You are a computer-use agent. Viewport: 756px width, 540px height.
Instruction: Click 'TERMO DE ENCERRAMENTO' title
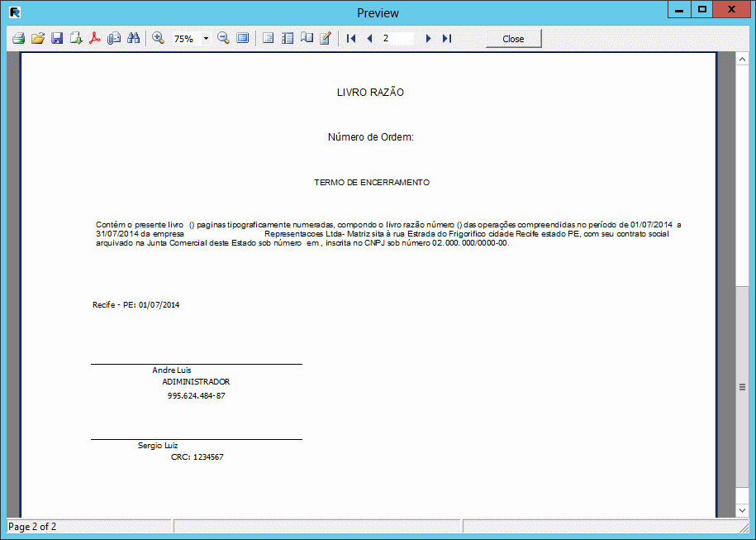click(372, 183)
